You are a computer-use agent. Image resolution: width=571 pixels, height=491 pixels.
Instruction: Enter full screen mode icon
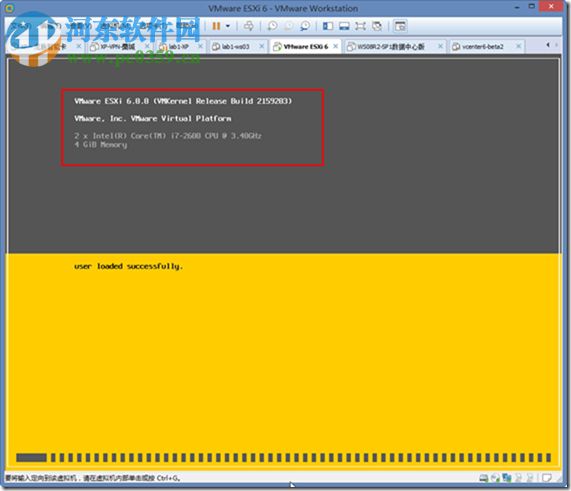click(x=360, y=26)
